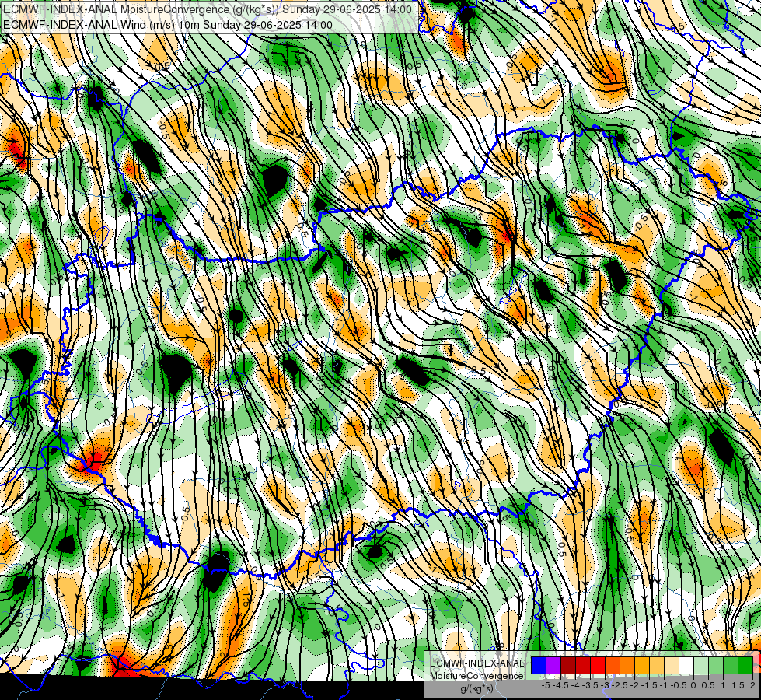The width and height of the screenshot is (761, 700).
Task: Select the pale green swatch between 0 and 0.5
Action: point(701,665)
